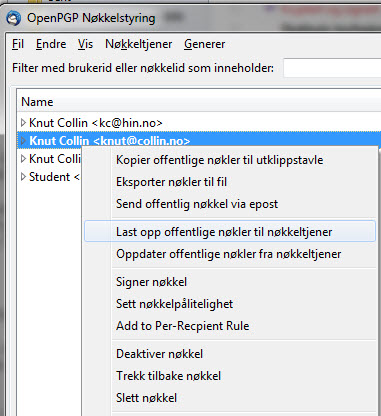The height and width of the screenshot is (416, 381).
Task: Select Knut Collin <kc@hin.no> key
Action: click(x=96, y=123)
